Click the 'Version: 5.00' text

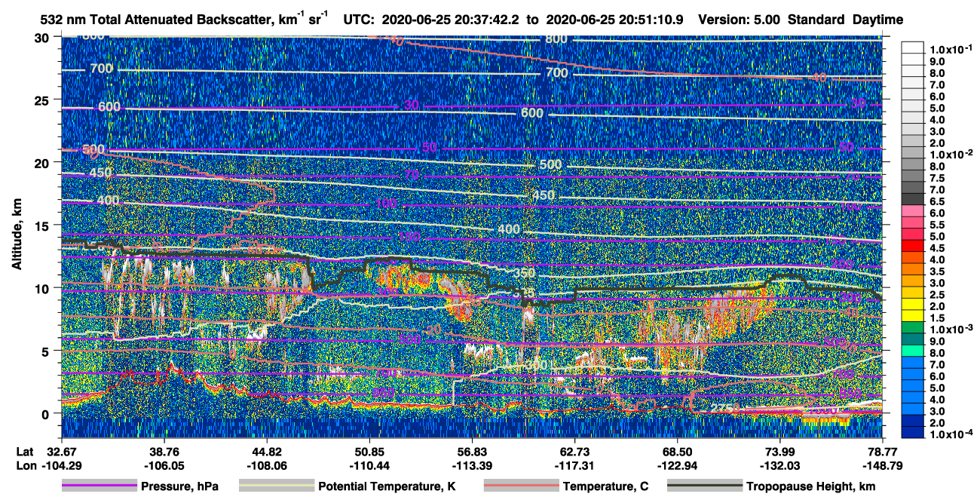[741, 20]
